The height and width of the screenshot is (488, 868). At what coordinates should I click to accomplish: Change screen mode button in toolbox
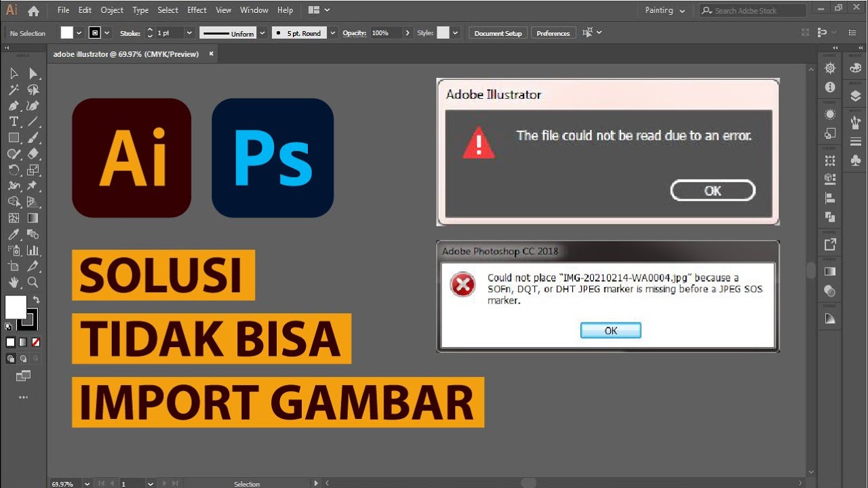[x=24, y=375]
